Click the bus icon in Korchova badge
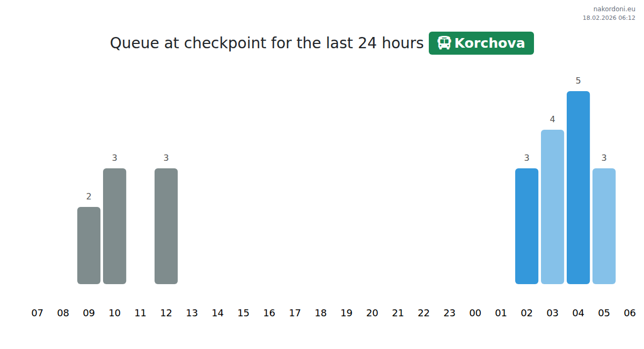The image size is (644, 349). coord(444,43)
